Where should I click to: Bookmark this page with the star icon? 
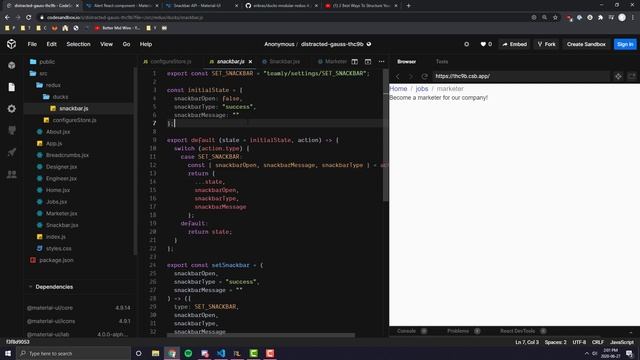pyautogui.click(x=555, y=18)
